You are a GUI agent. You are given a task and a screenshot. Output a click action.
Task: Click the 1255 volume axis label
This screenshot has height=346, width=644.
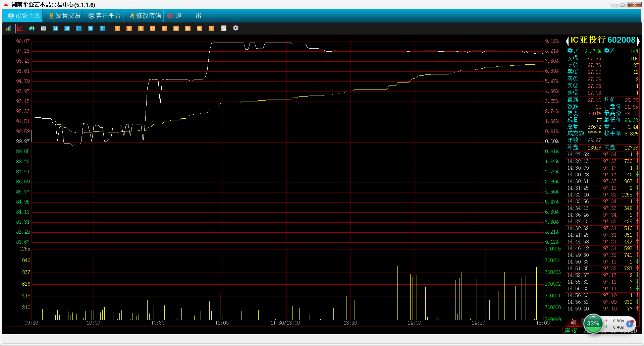click(25, 249)
